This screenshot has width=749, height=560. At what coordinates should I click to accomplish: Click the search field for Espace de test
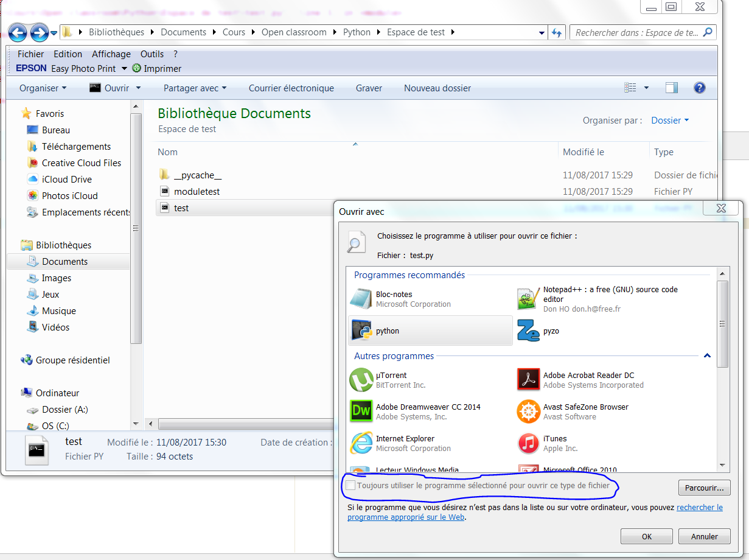coord(636,33)
